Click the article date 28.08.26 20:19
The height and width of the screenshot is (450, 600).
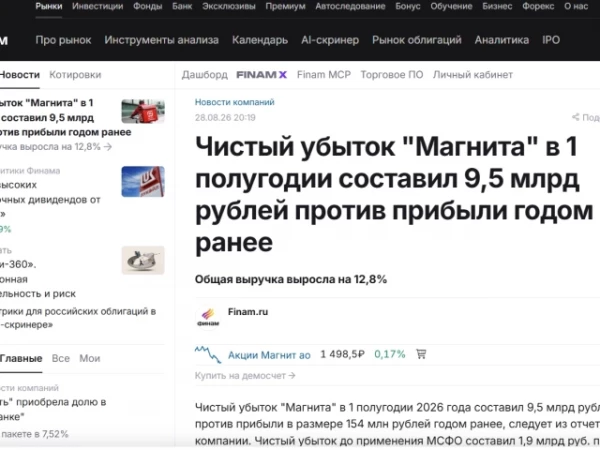coord(225,117)
